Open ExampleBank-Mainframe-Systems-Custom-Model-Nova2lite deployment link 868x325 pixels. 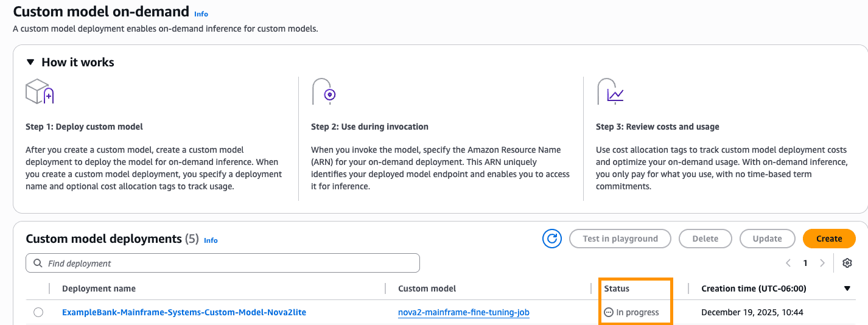point(184,312)
